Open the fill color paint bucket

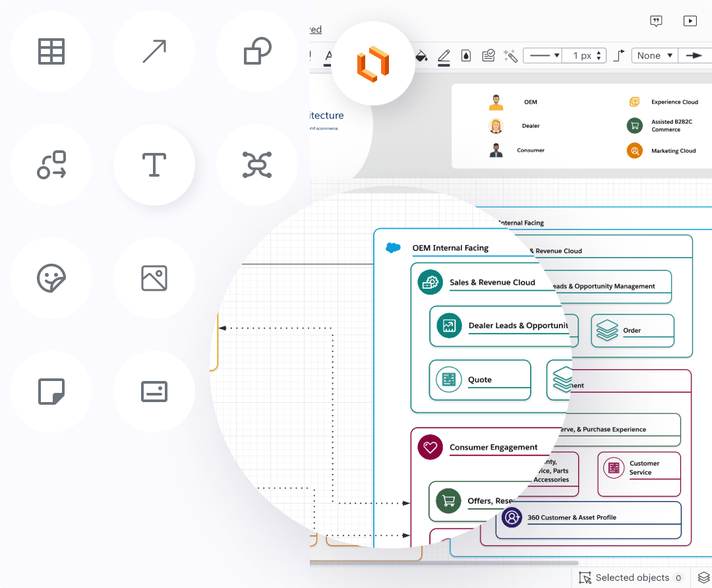421,56
